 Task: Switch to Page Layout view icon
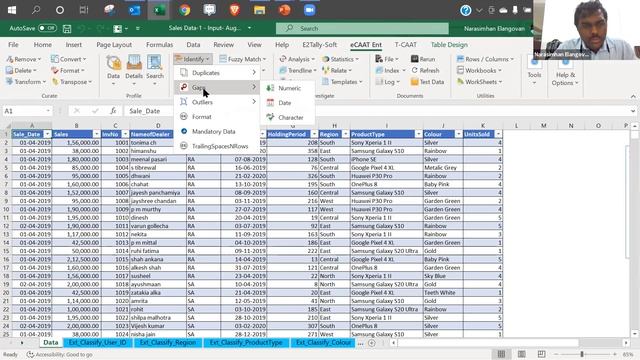click(x=522, y=354)
